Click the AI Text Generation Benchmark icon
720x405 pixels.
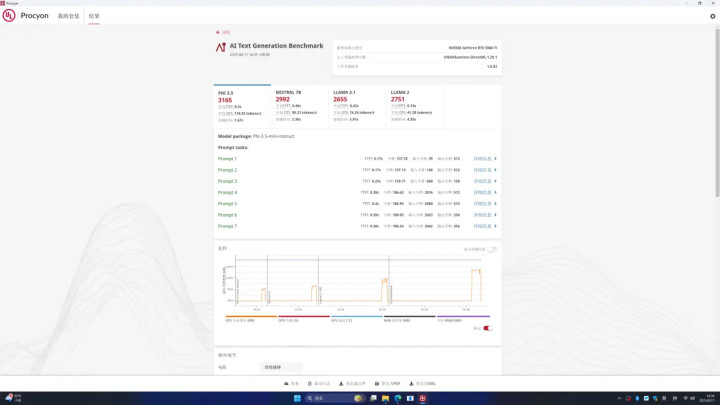[x=221, y=47]
